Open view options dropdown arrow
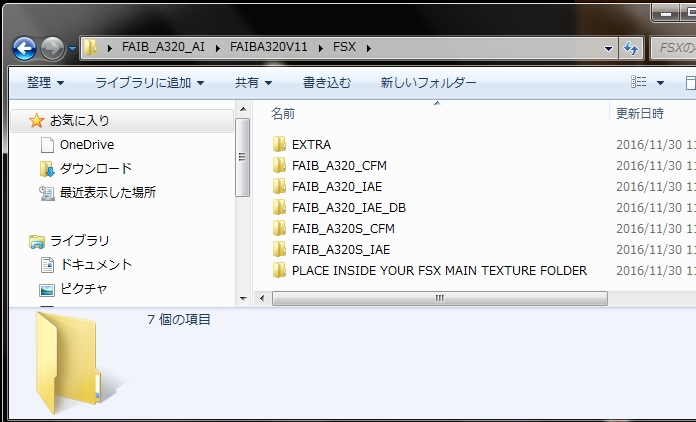 coord(660,83)
